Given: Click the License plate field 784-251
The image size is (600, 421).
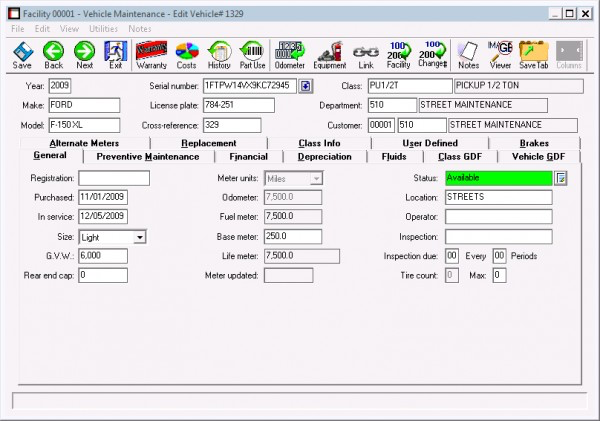Looking at the screenshot, I should coord(239,105).
